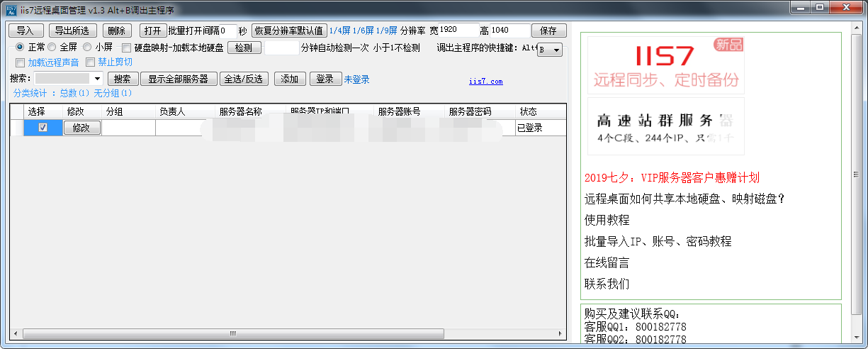Screen dimensions: 868x349
Task: Open the 使用教程 entry in right panel
Action: pos(607,220)
